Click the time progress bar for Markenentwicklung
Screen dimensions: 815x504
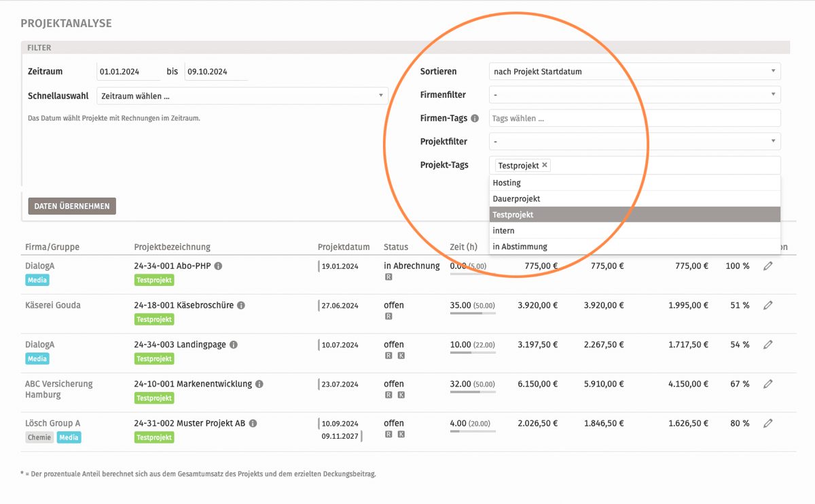pyautogui.click(x=473, y=393)
